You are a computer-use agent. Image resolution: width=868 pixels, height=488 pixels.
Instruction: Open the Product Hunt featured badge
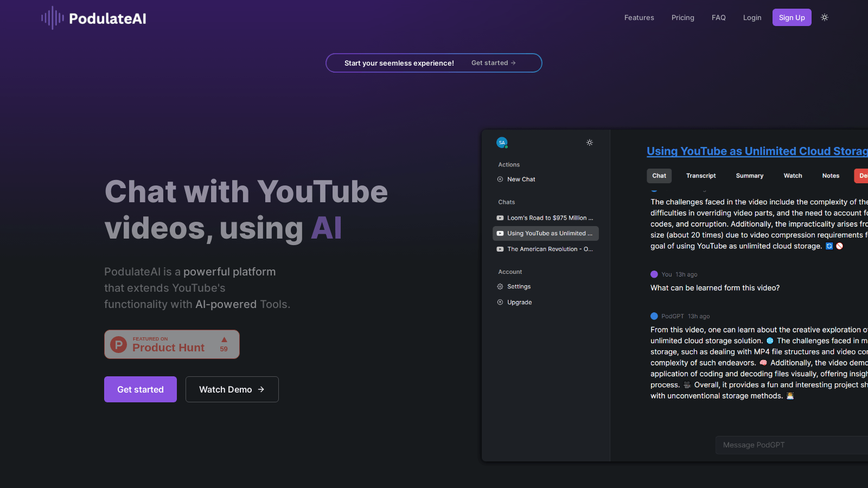click(x=172, y=344)
